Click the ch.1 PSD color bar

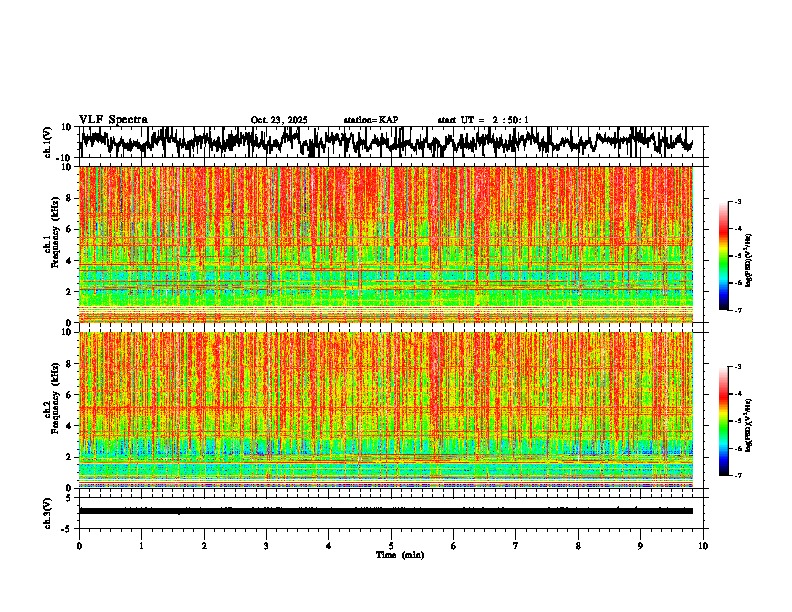723,256
